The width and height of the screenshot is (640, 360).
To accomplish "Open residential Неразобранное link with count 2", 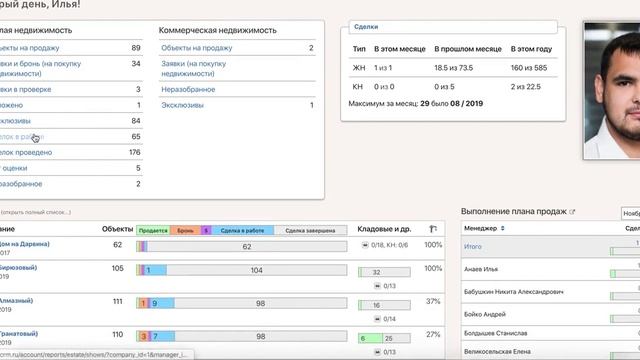I will pos(21,184).
